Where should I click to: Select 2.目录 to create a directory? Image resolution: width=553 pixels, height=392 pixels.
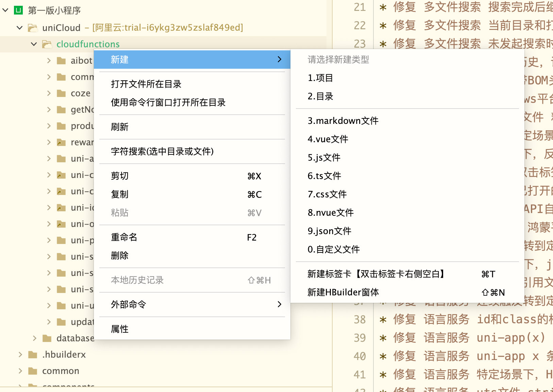pos(320,96)
